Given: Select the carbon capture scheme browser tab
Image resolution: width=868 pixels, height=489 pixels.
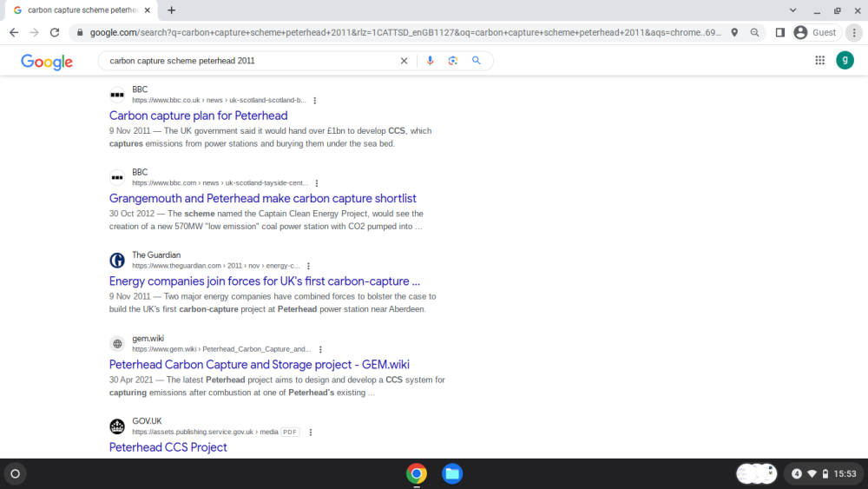Looking at the screenshot, I should click(x=82, y=10).
